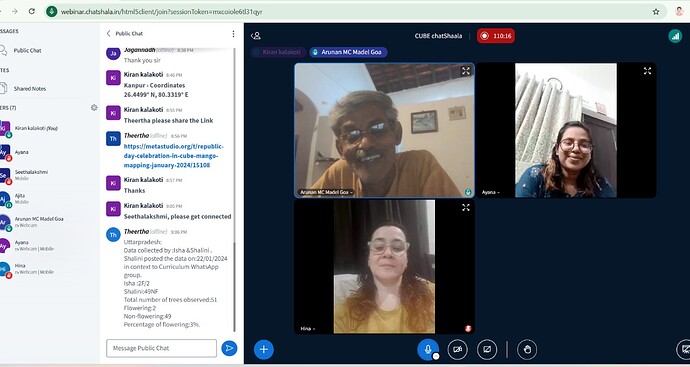Raise hand with the hand icon
690x367 pixels.
[x=527, y=349]
